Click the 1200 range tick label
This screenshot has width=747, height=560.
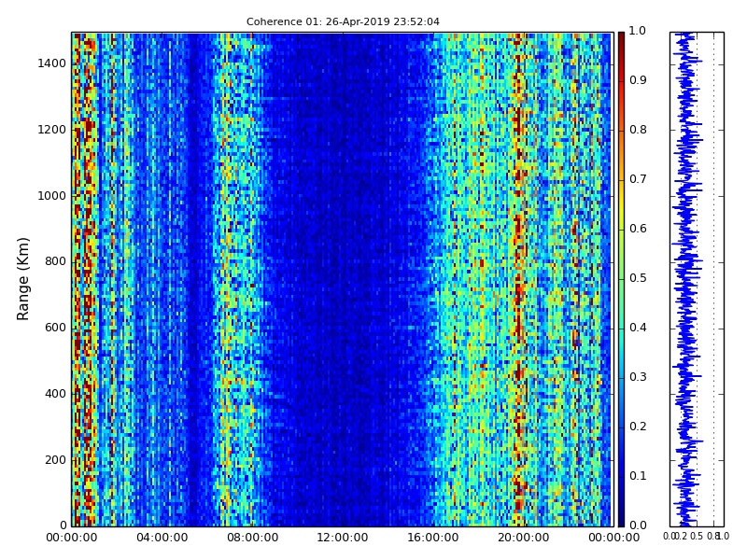click(52, 130)
